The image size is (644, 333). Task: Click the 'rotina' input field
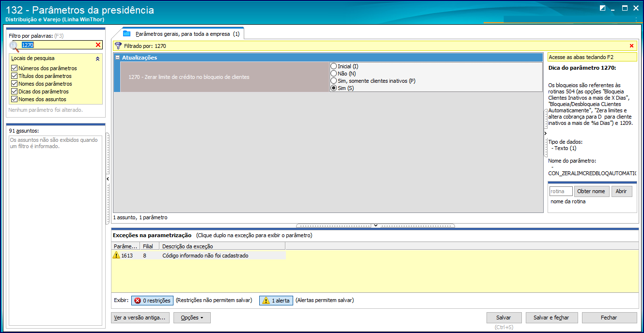pos(561,191)
